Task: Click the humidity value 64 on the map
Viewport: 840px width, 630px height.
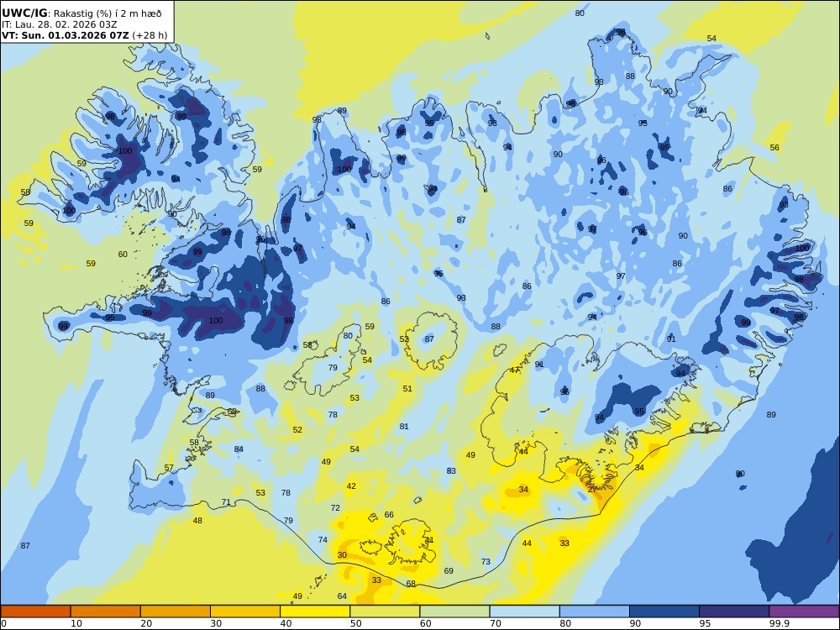Action: 343,596
